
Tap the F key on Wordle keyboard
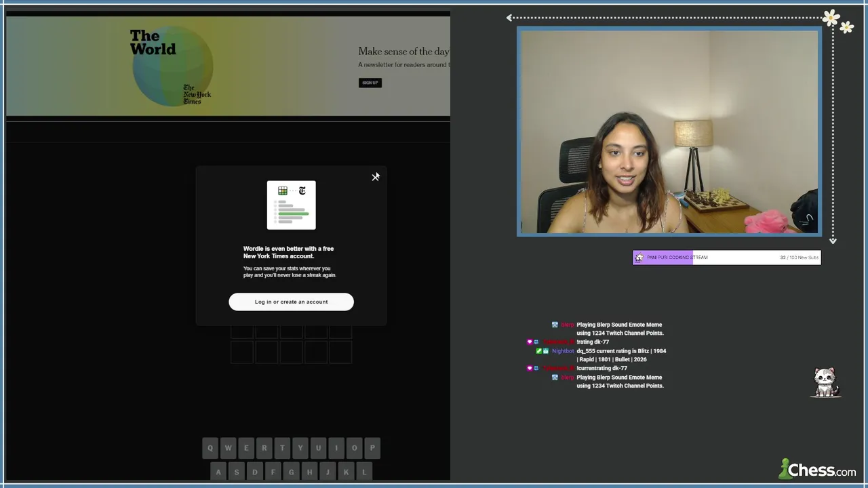click(x=273, y=472)
